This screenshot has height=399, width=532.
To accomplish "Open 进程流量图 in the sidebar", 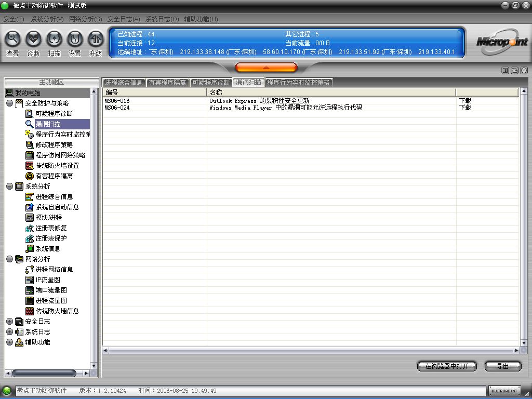I will (x=51, y=301).
